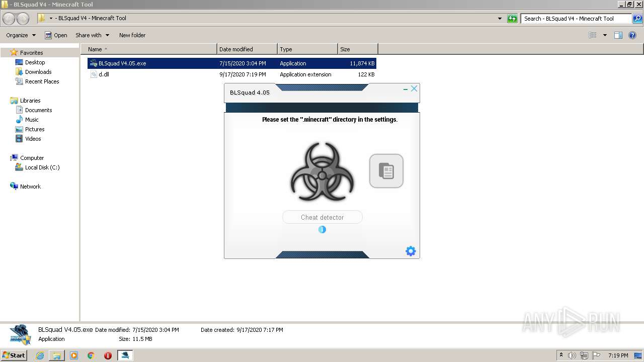
Task: Expand the address bar history dropdown
Action: [500, 19]
